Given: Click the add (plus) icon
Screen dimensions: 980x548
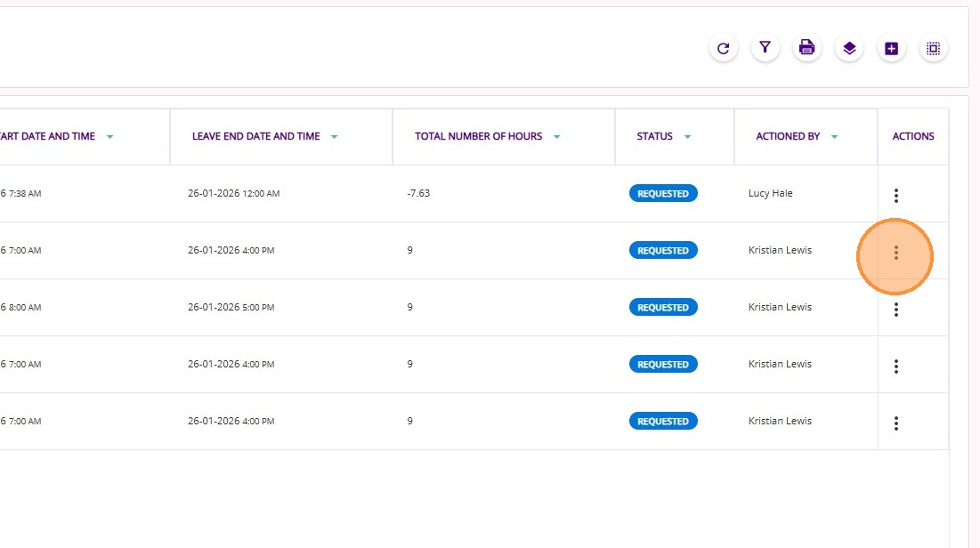Looking at the screenshot, I should point(891,49).
